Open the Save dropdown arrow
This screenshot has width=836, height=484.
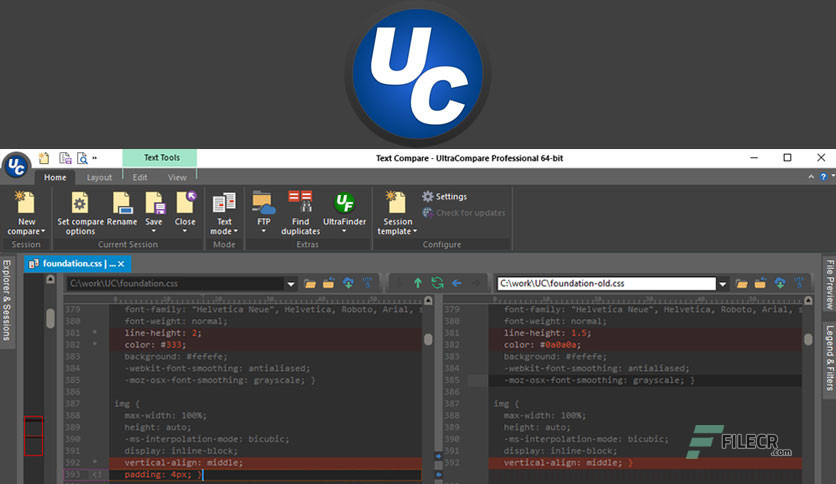tap(154, 231)
